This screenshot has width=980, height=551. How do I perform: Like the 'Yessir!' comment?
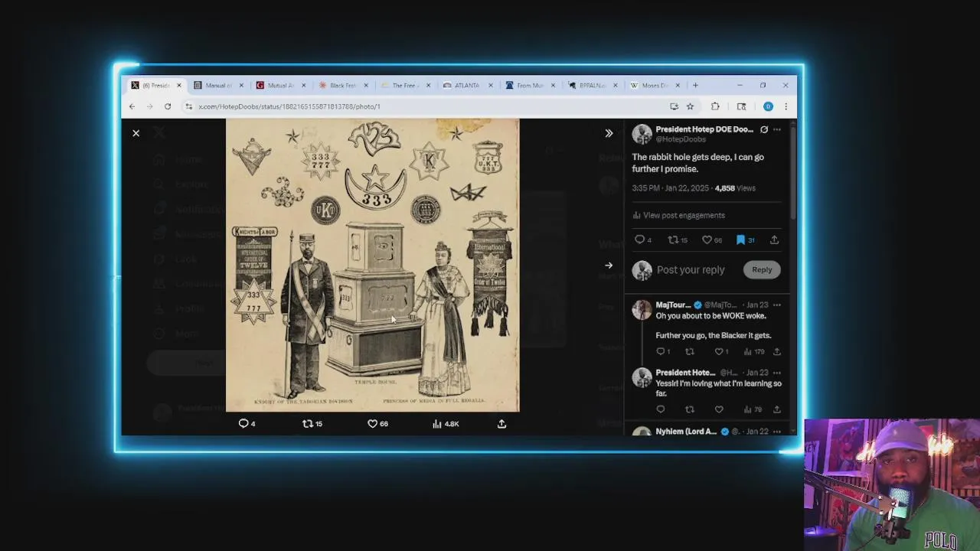tap(719, 409)
